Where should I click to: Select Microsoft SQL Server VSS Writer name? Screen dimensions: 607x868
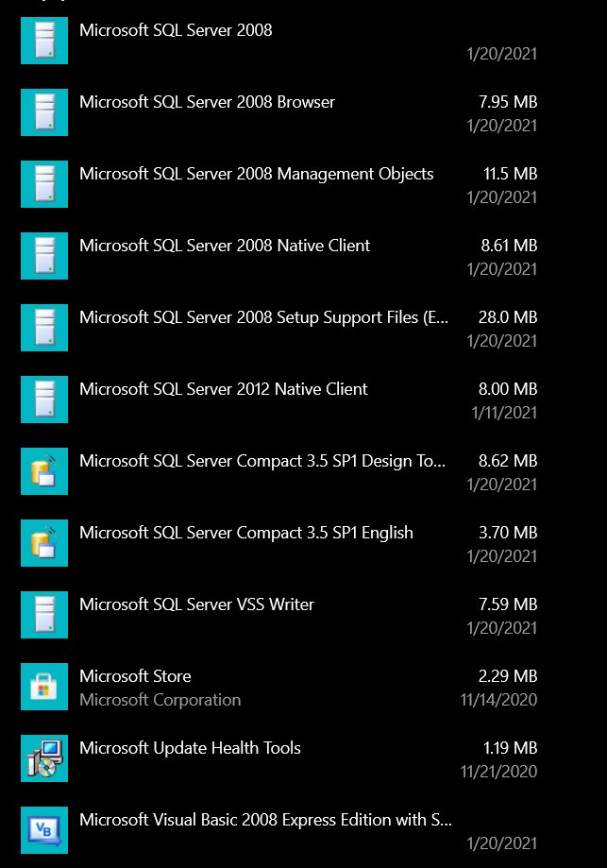tap(197, 604)
